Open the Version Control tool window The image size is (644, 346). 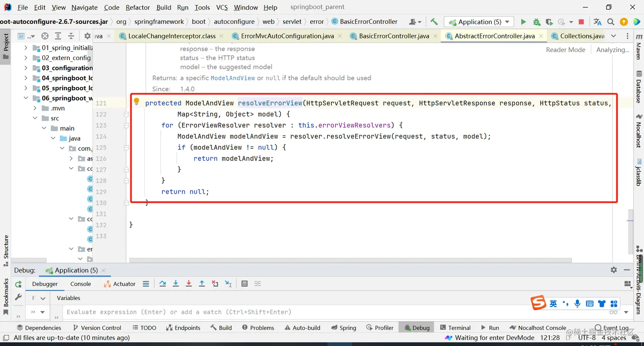coord(97,328)
